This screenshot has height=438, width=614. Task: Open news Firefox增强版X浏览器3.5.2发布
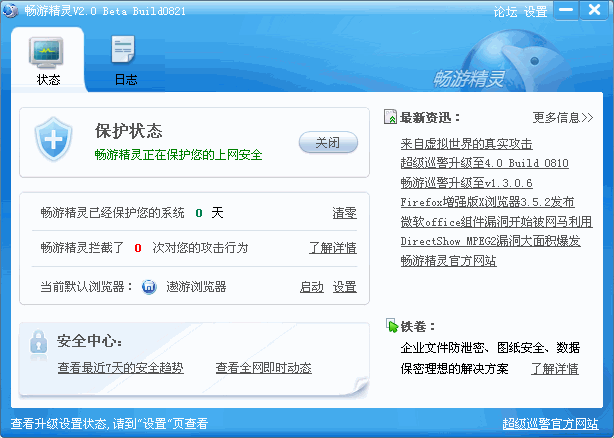pos(487,202)
